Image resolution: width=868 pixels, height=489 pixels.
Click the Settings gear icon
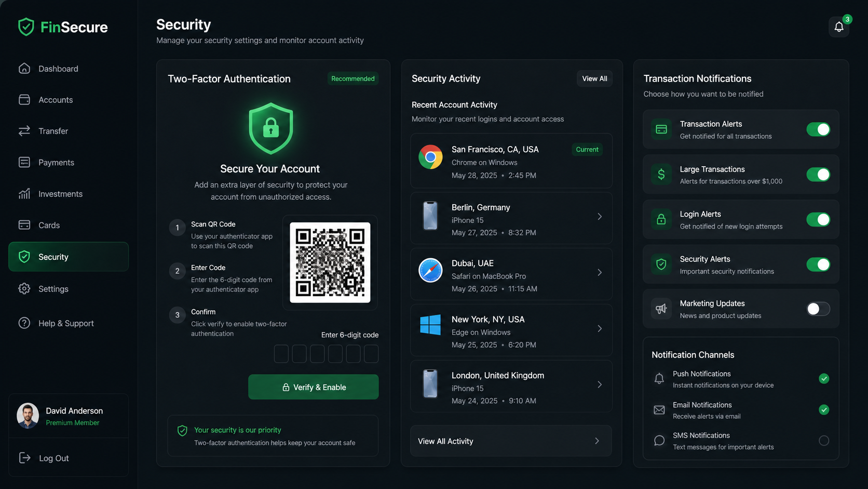coord(24,289)
